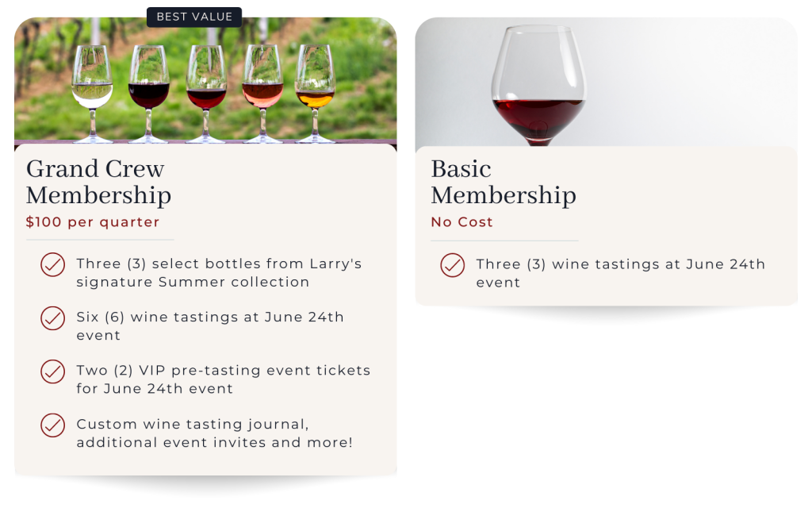Click the rosé wine glass in photo
The height and width of the screenshot is (508, 812).
(262, 94)
